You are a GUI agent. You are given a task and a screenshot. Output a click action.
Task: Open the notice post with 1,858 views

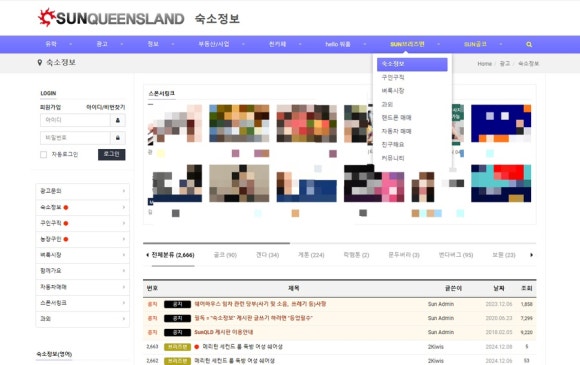point(260,304)
